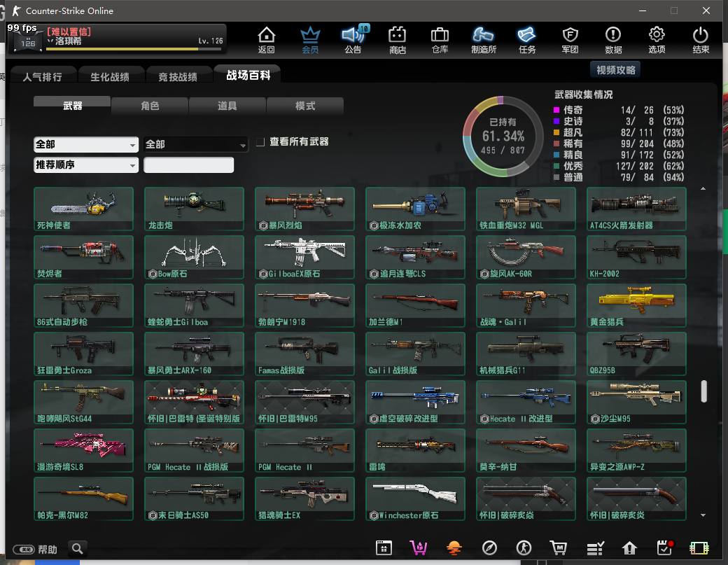Select the 猎魂骑士EX weapon card
728x565 pixels.
[304, 498]
